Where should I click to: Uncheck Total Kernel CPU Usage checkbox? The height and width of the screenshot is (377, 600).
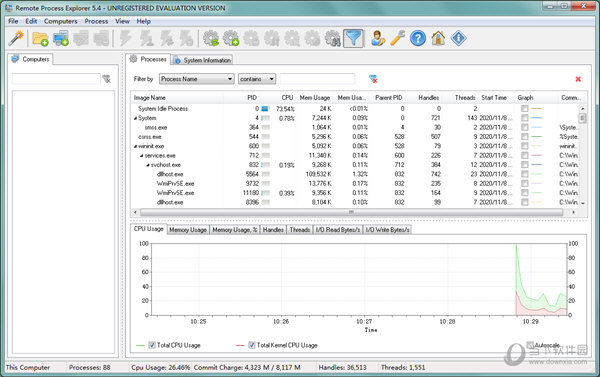click(x=252, y=345)
